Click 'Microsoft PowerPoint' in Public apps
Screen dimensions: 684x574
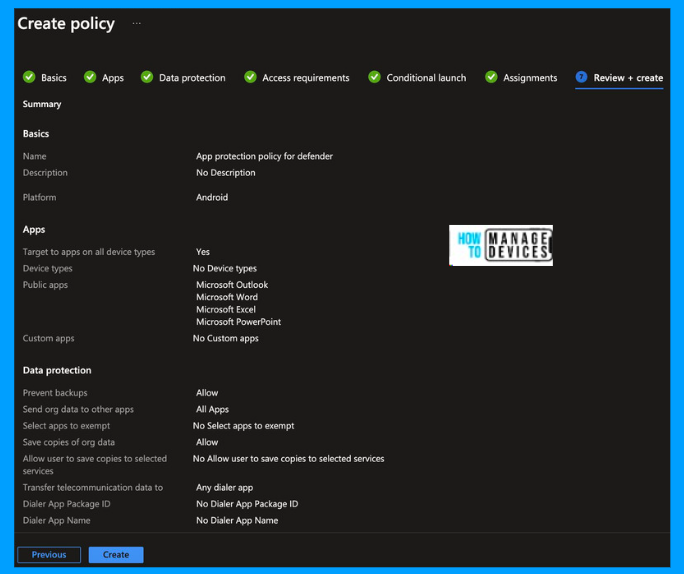(239, 322)
